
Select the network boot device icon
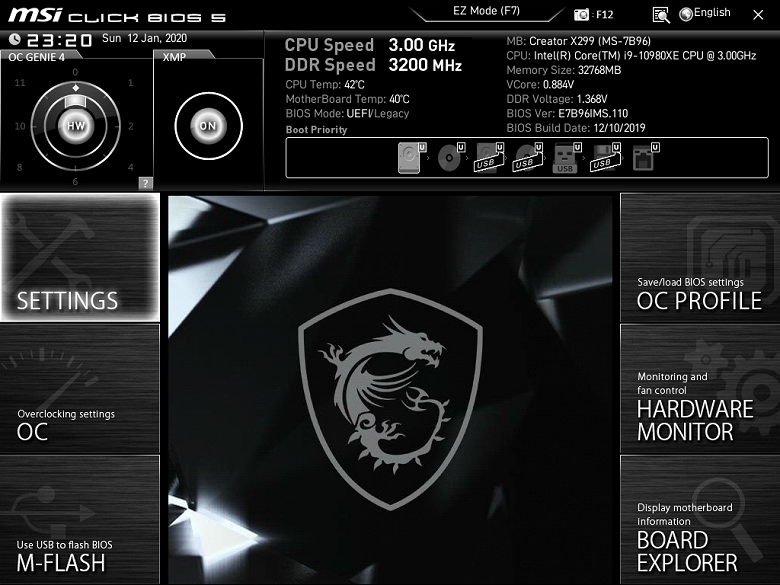tap(645, 158)
